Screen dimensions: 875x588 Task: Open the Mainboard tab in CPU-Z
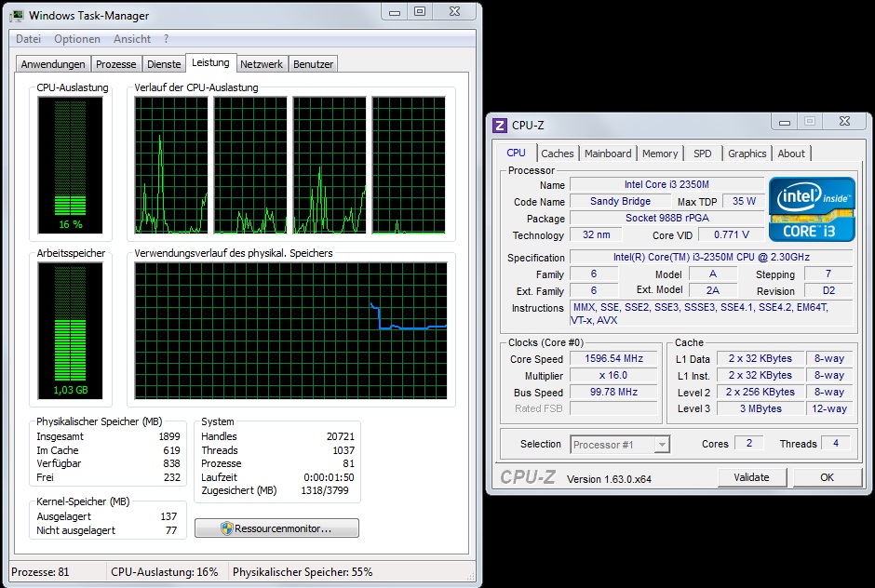coord(608,154)
